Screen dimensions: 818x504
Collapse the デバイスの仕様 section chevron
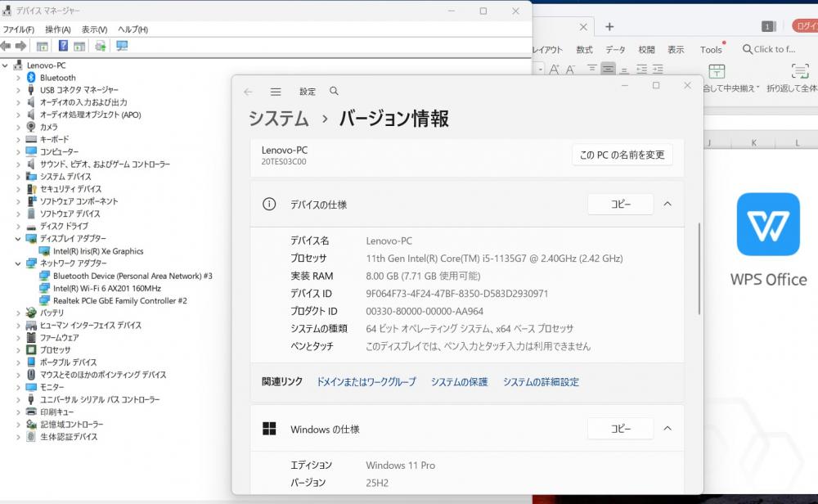(x=667, y=205)
